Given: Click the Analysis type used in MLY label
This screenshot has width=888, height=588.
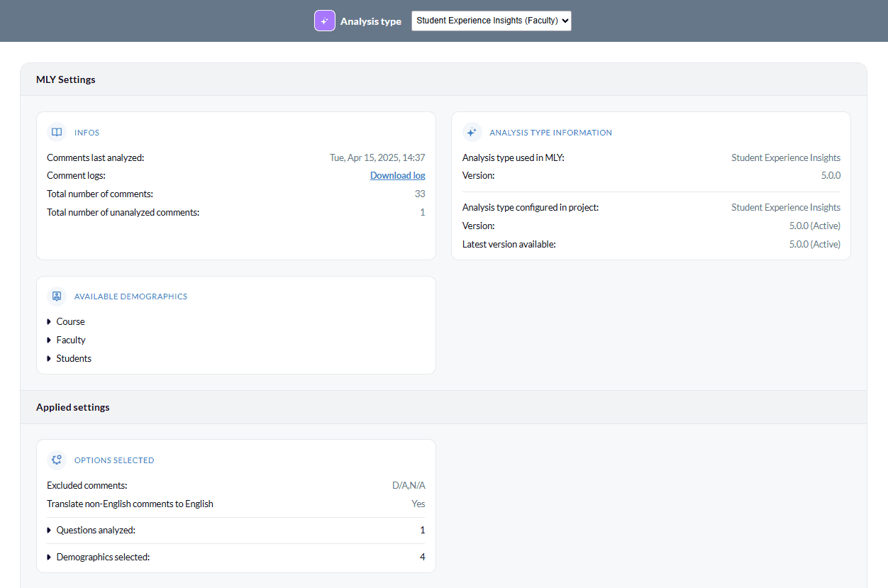Looking at the screenshot, I should pos(514,157).
